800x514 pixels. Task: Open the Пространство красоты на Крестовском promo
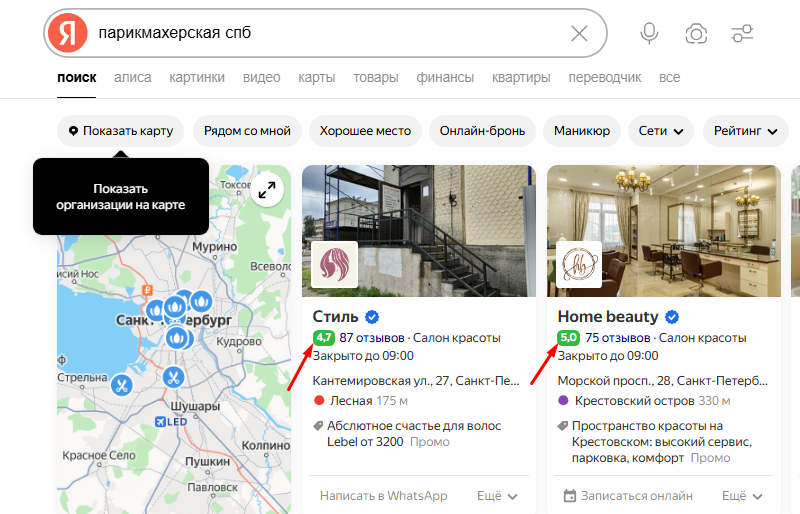662,442
